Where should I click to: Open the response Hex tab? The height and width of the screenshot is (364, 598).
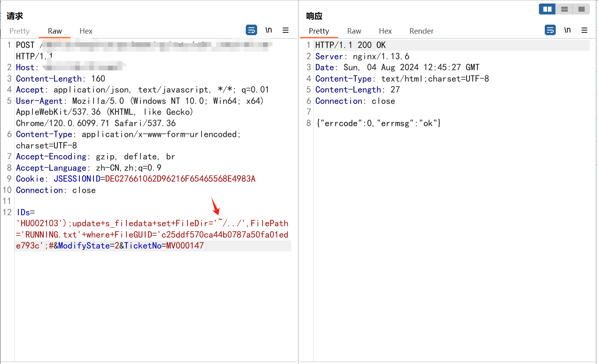tap(385, 31)
